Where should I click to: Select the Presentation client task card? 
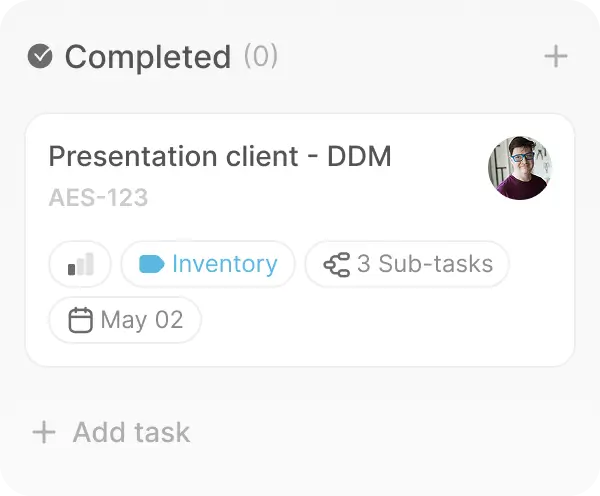tap(300, 240)
